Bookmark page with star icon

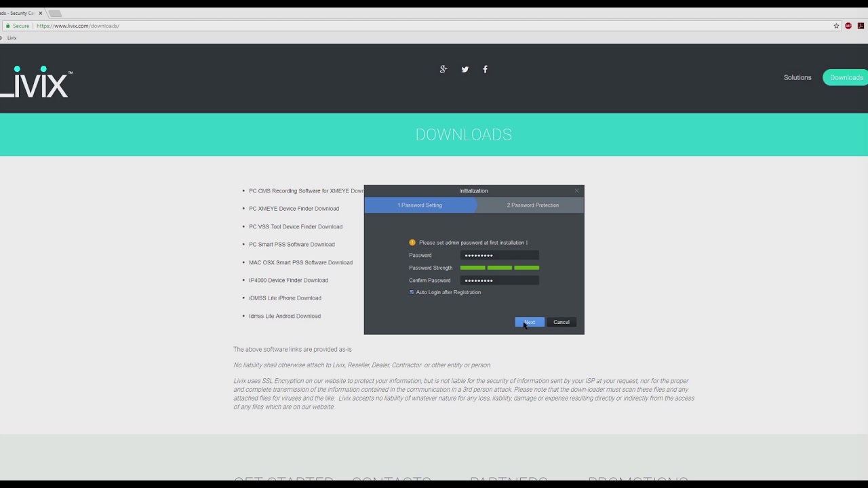coord(836,26)
